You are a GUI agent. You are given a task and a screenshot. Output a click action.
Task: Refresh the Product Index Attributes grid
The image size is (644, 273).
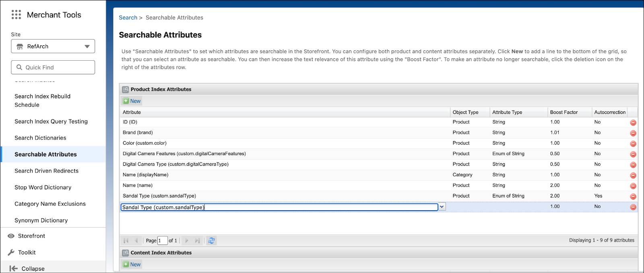211,240
